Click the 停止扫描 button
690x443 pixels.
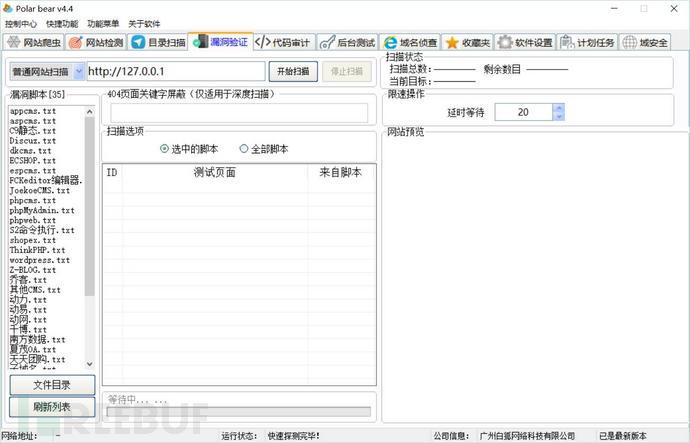(x=347, y=71)
